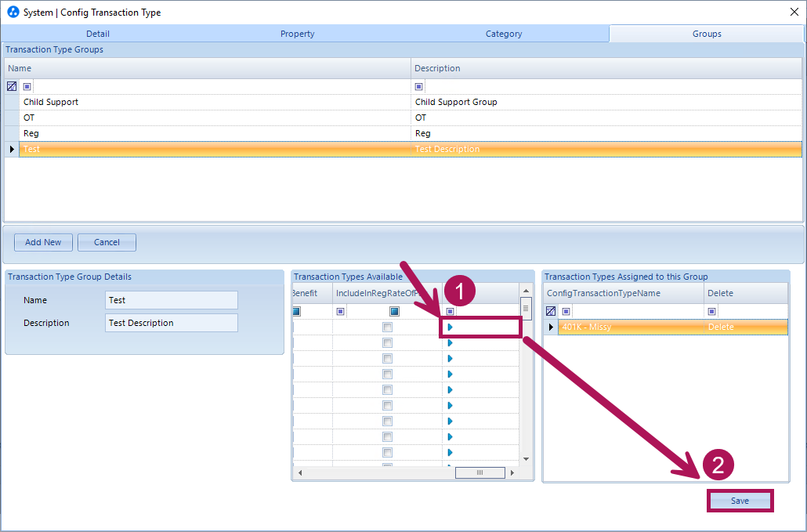Click the available types scroll-up arrow

[526, 291]
